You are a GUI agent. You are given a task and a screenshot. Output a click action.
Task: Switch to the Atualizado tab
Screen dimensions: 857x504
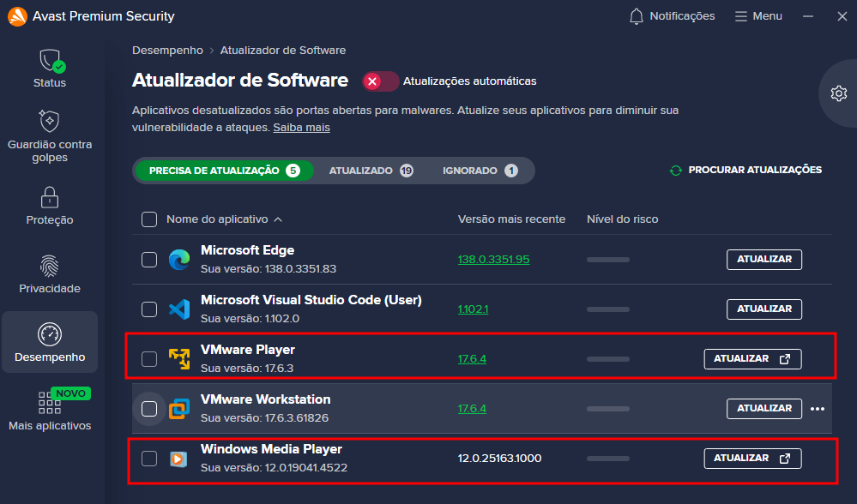371,171
